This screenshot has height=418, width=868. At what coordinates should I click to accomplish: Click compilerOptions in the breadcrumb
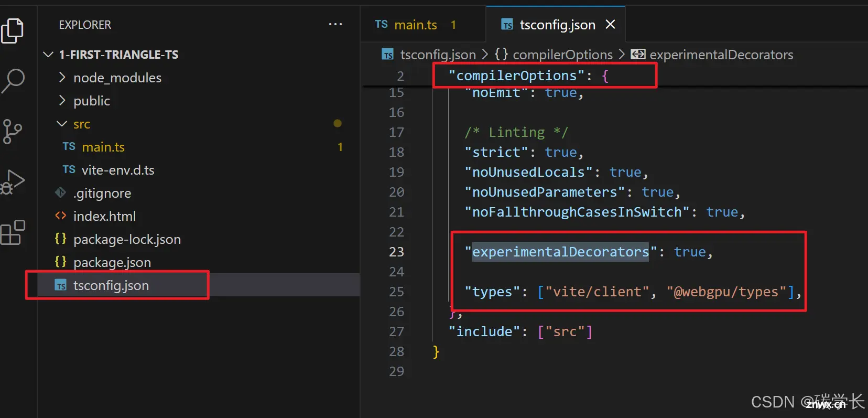point(562,55)
